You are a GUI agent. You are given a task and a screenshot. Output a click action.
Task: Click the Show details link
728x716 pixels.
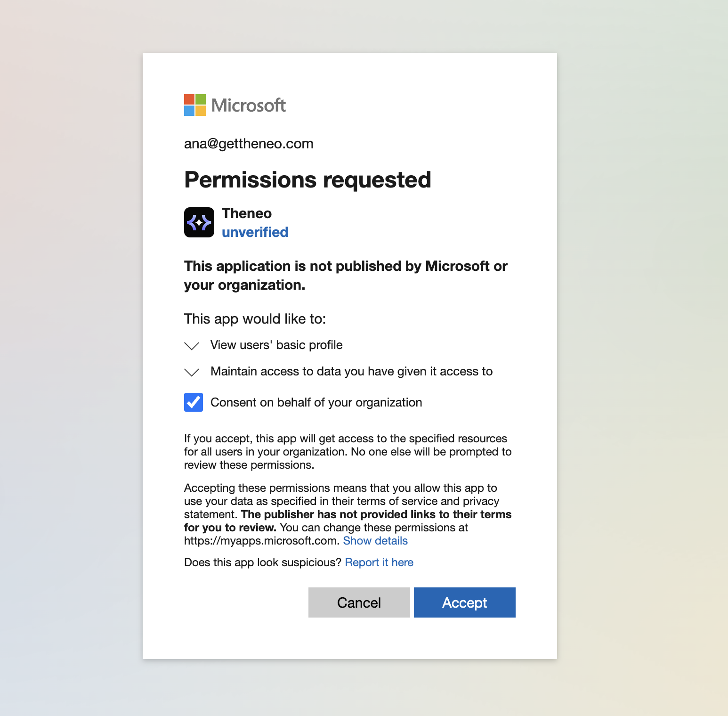[375, 541]
